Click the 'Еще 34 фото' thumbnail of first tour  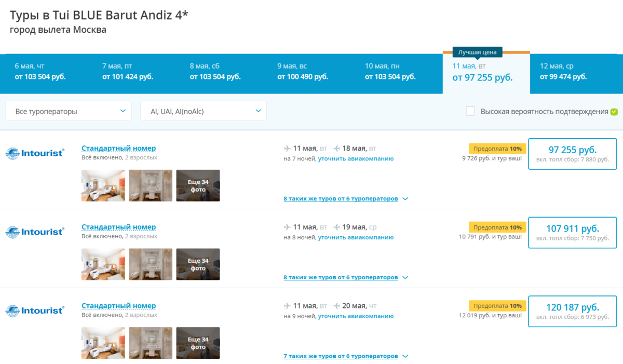click(x=198, y=185)
